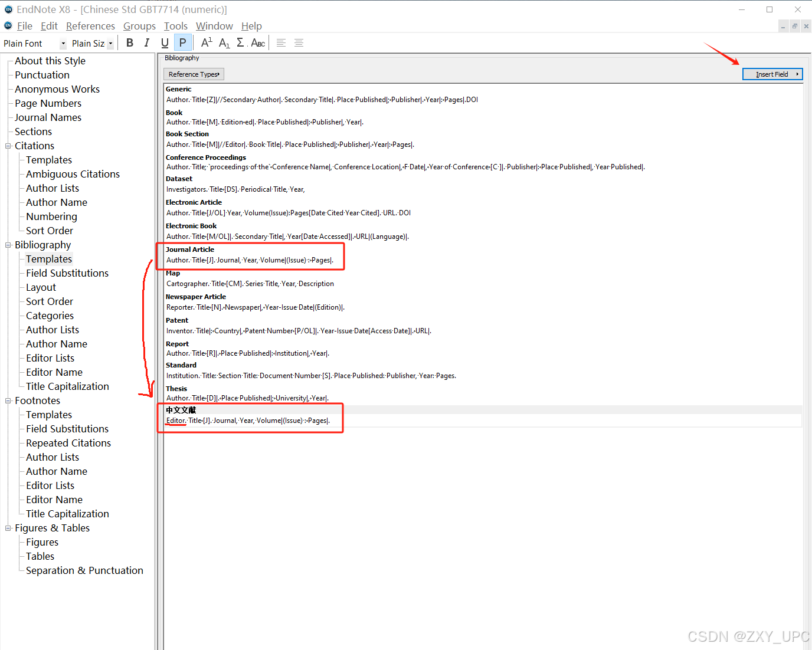Click the 中文文献 template line
812x650 pixels.
pos(248,421)
